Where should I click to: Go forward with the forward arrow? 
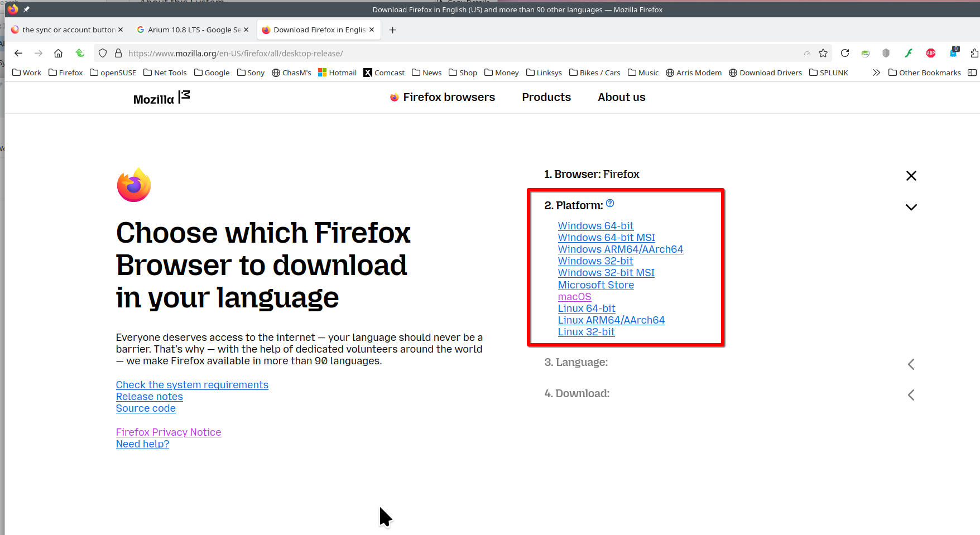point(39,53)
